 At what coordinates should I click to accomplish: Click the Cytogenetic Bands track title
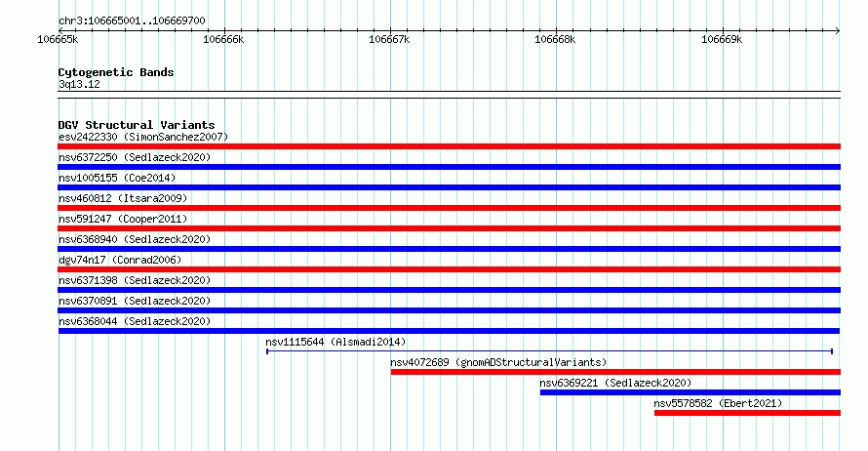(116, 72)
